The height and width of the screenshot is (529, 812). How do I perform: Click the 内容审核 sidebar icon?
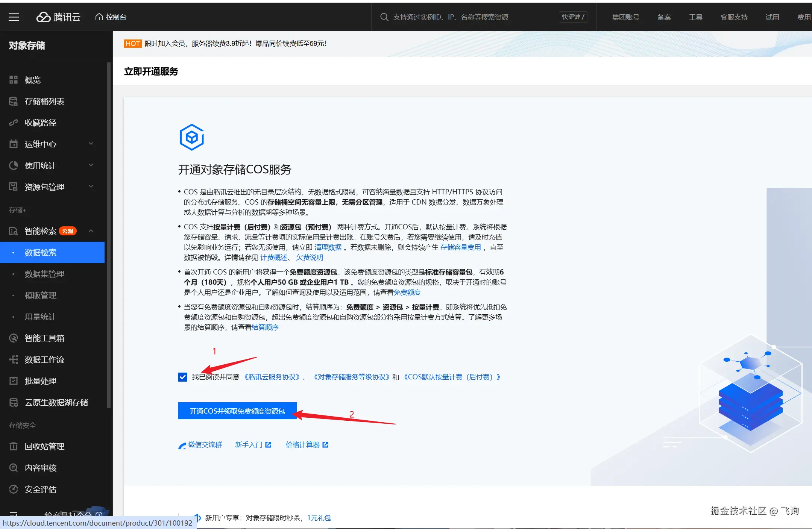[x=14, y=468]
